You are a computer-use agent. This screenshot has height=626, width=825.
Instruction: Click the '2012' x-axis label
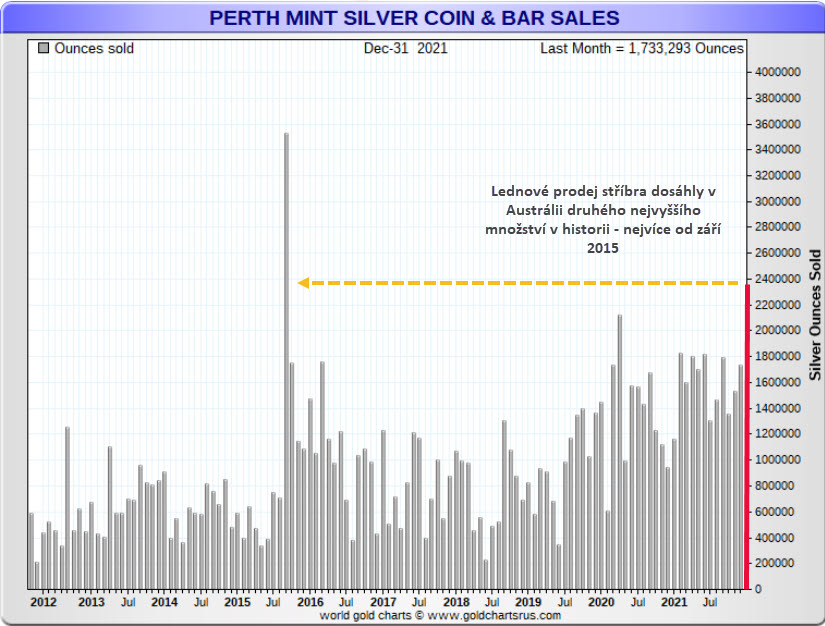[43, 602]
